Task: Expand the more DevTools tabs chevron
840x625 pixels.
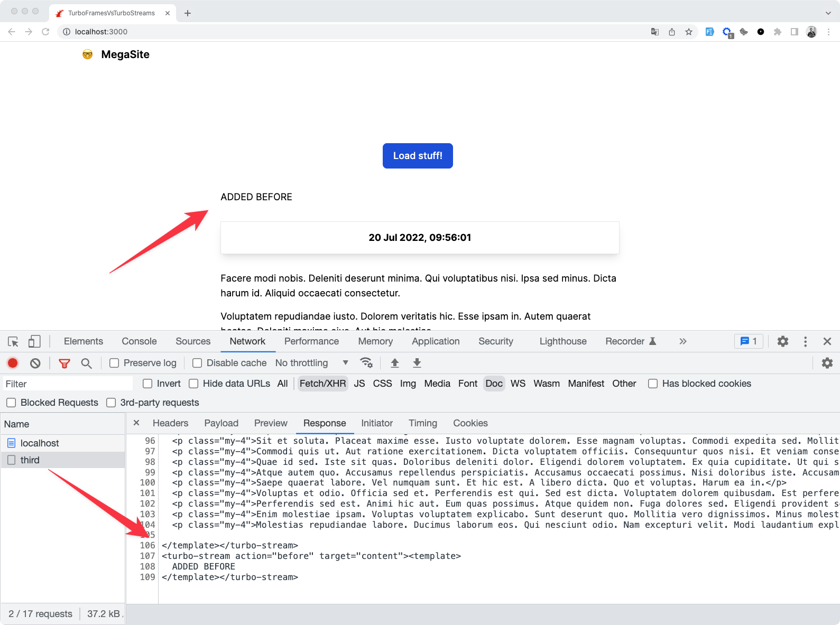Action: pos(683,341)
